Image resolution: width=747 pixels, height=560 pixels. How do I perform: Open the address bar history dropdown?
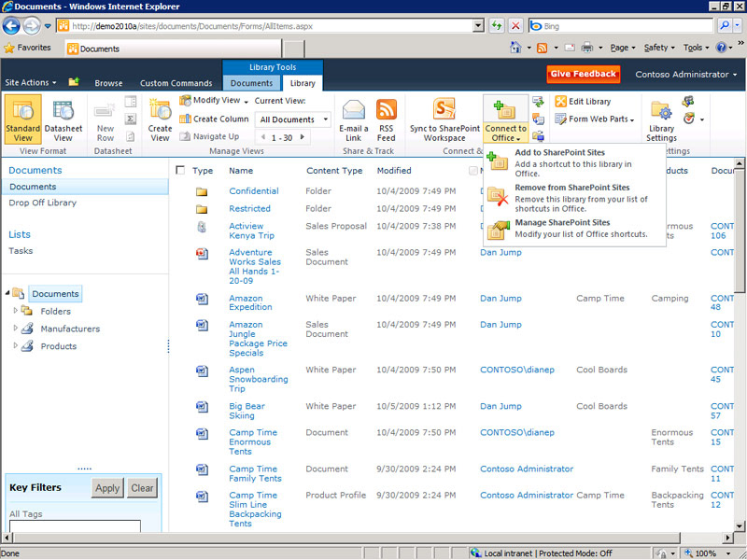click(478, 26)
